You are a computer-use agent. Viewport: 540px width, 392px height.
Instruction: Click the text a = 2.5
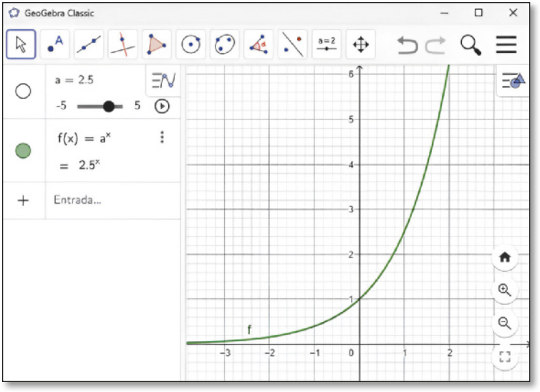click(x=74, y=80)
